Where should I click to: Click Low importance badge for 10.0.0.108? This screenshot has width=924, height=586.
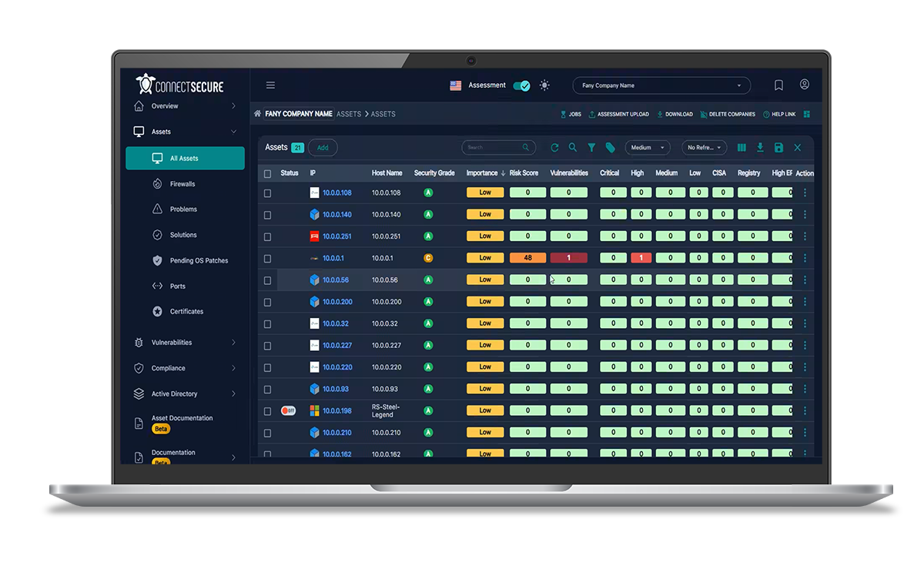485,193
